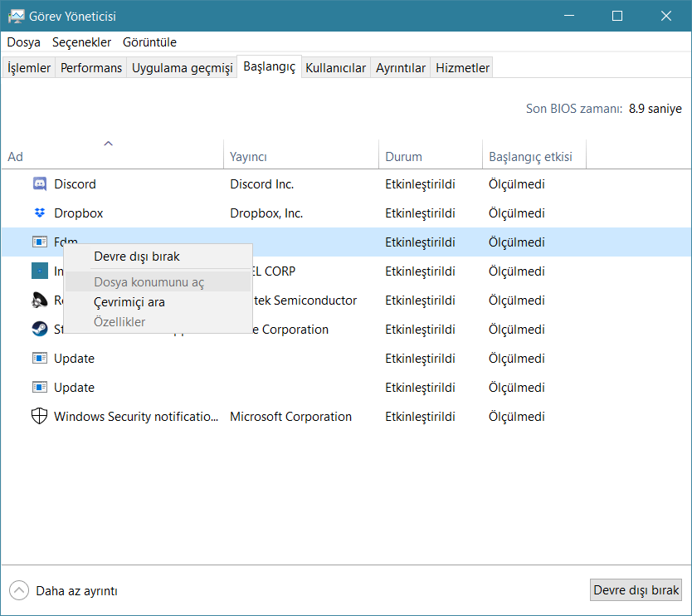Choose Özellikler in context menu
The width and height of the screenshot is (692, 616).
click(x=158, y=322)
